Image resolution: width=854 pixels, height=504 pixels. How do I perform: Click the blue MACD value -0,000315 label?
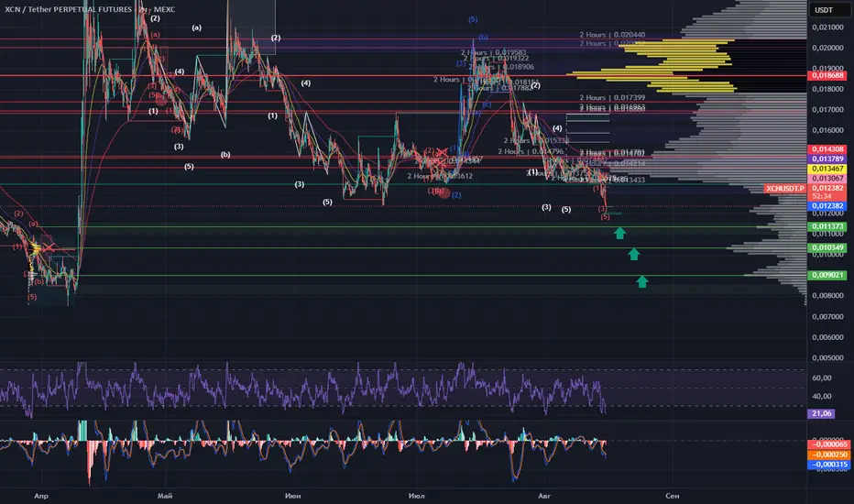click(827, 465)
